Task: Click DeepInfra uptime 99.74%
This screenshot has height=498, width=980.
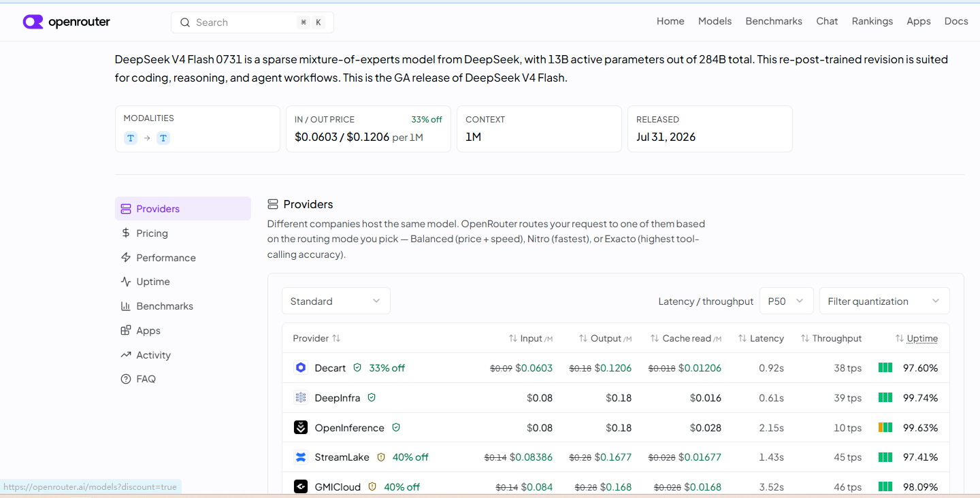Action: [920, 398]
